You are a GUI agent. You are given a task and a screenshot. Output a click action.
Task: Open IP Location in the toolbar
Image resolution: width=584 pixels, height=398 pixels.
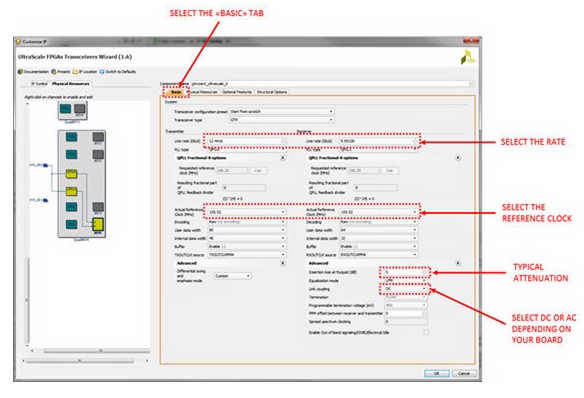[x=85, y=71]
